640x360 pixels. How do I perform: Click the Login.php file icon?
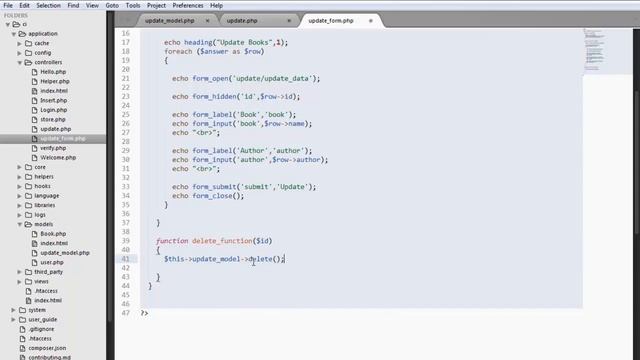pyautogui.click(x=35, y=110)
